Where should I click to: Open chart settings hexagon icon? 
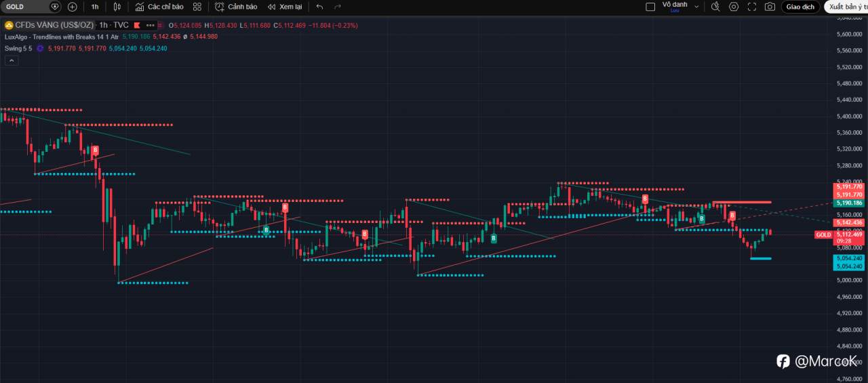point(734,7)
